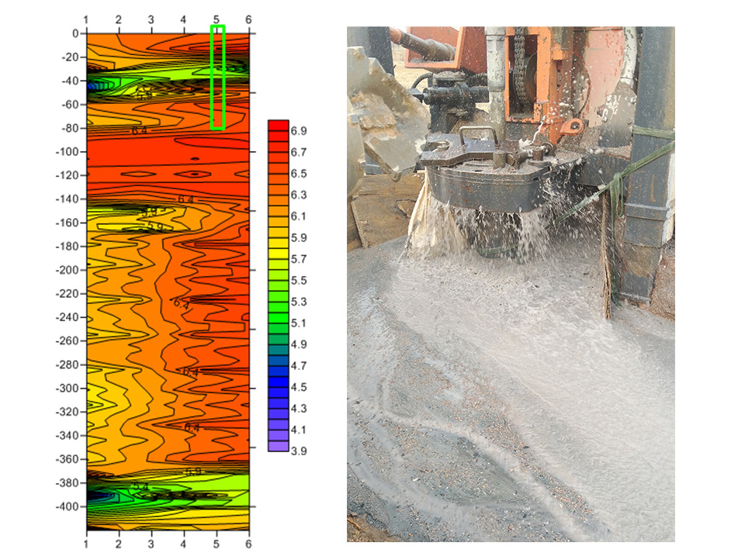Image resolution: width=745 pixels, height=560 pixels.
Task: Click the blue low-value zone near depth -40
Action: tap(93, 86)
